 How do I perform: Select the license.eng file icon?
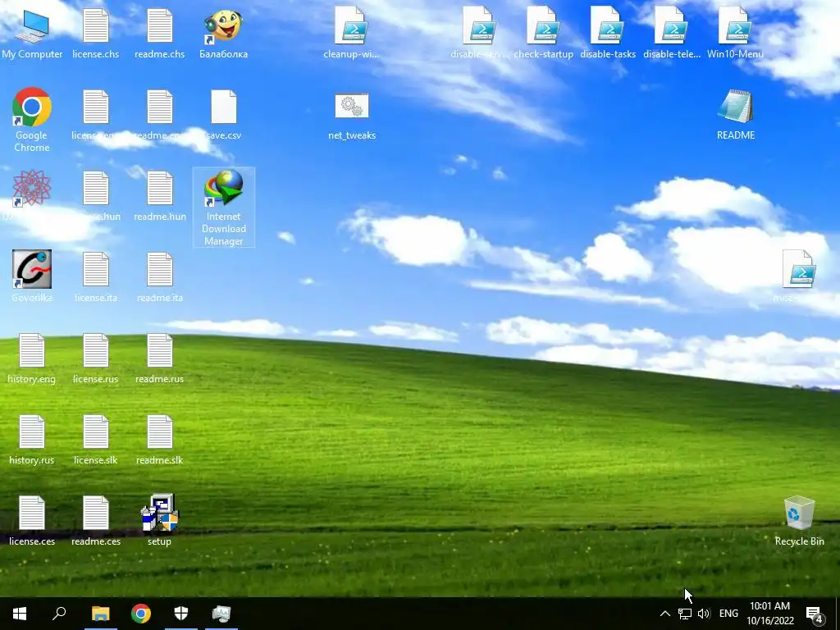(96, 115)
